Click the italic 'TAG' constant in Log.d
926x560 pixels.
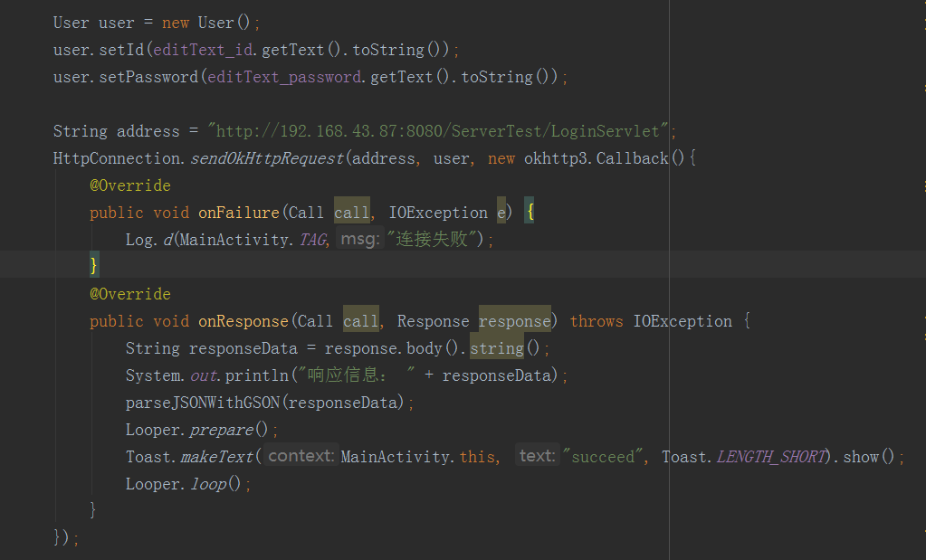click(x=312, y=240)
